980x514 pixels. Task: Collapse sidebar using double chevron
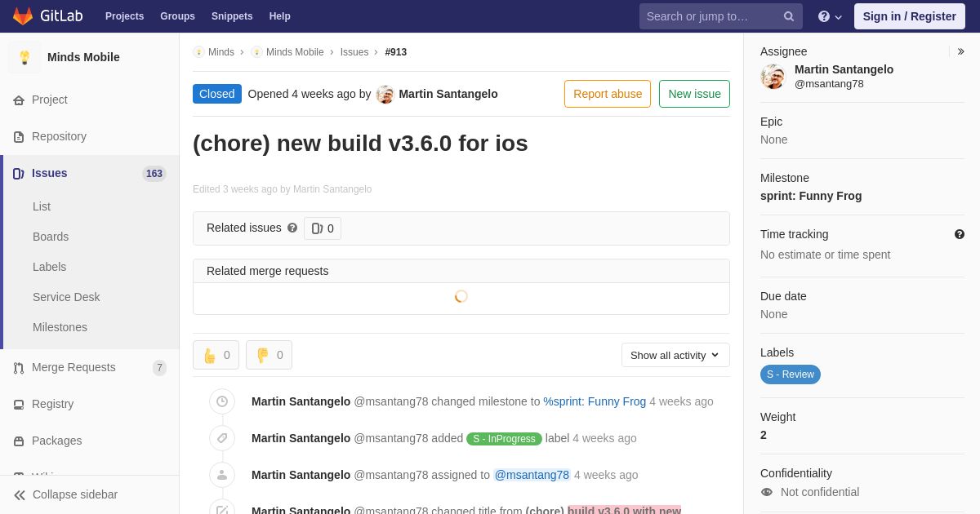(20, 495)
